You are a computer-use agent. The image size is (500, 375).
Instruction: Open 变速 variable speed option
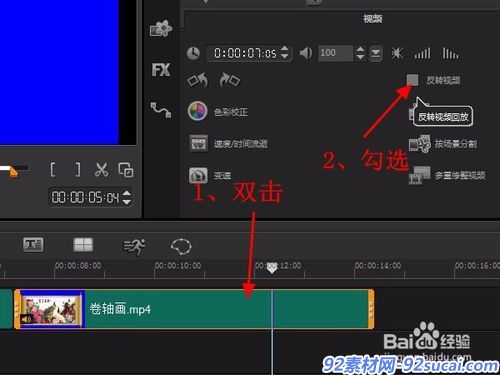pyautogui.click(x=222, y=175)
